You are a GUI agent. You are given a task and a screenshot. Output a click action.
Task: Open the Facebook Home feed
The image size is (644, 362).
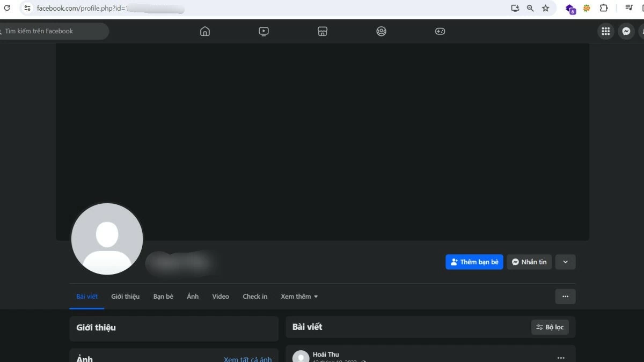click(x=204, y=31)
